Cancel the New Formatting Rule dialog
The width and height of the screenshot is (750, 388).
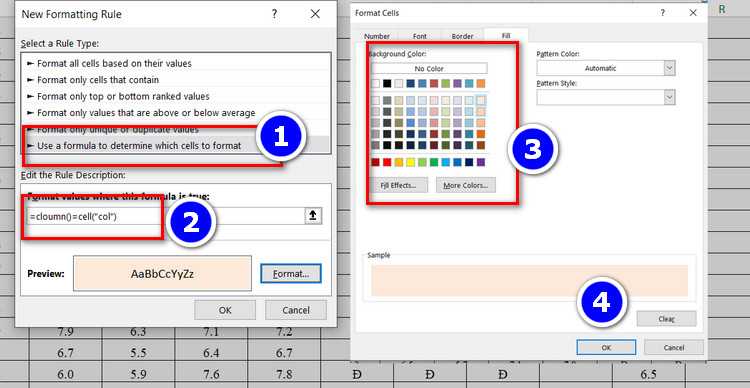click(x=296, y=310)
